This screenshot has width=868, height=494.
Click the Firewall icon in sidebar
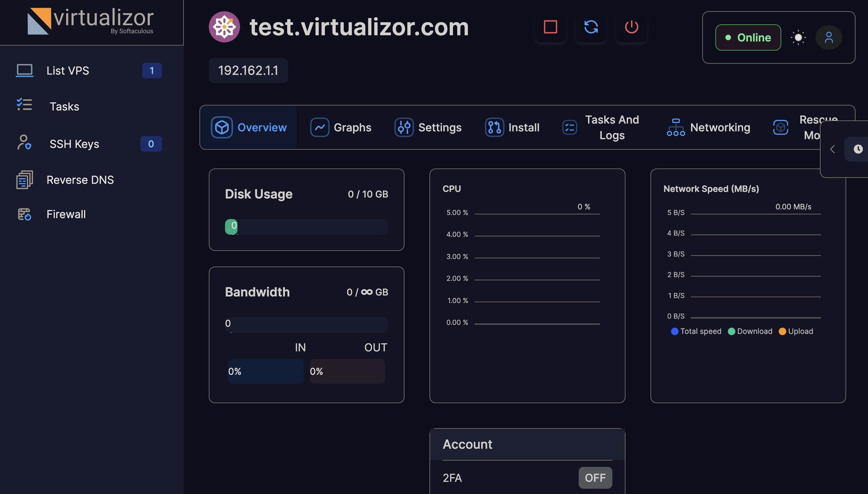(24, 214)
